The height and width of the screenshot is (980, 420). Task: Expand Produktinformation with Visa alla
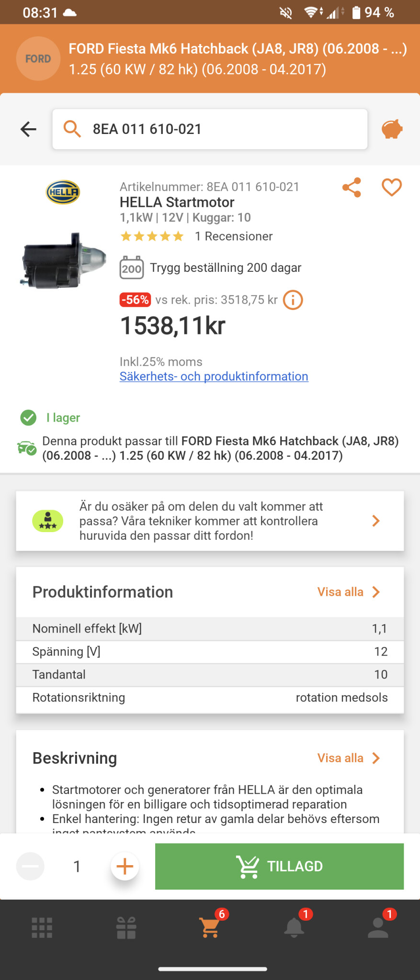[x=348, y=592]
